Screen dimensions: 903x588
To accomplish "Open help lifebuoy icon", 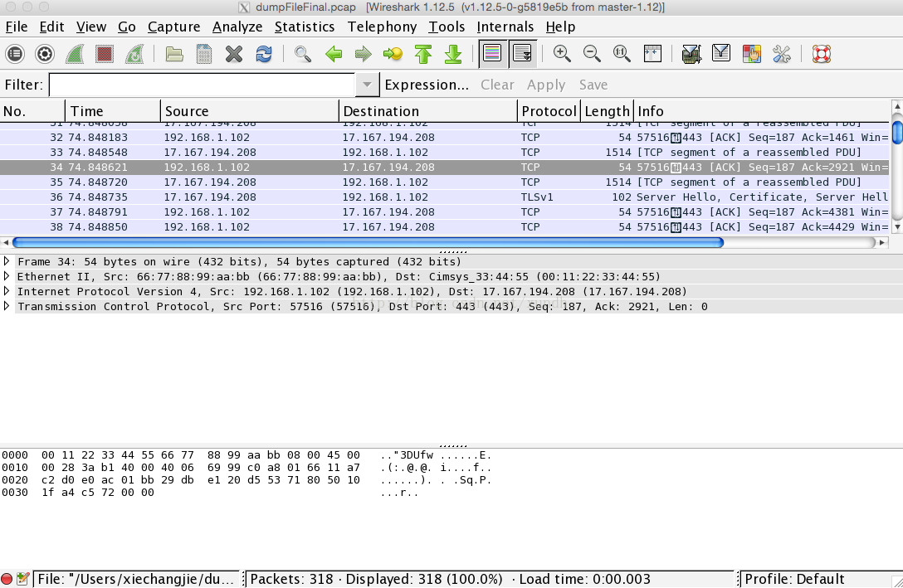I will click(821, 54).
